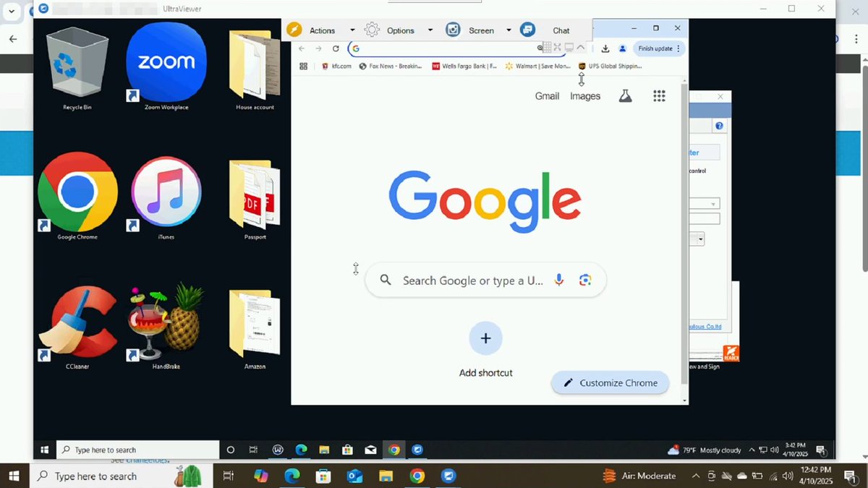Click the Finish update button
Image resolution: width=868 pixels, height=488 pixels.
pyautogui.click(x=658, y=48)
